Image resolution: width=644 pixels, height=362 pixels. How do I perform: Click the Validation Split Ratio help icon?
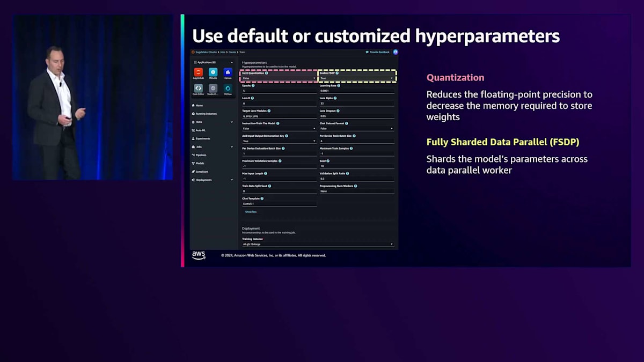(348, 173)
